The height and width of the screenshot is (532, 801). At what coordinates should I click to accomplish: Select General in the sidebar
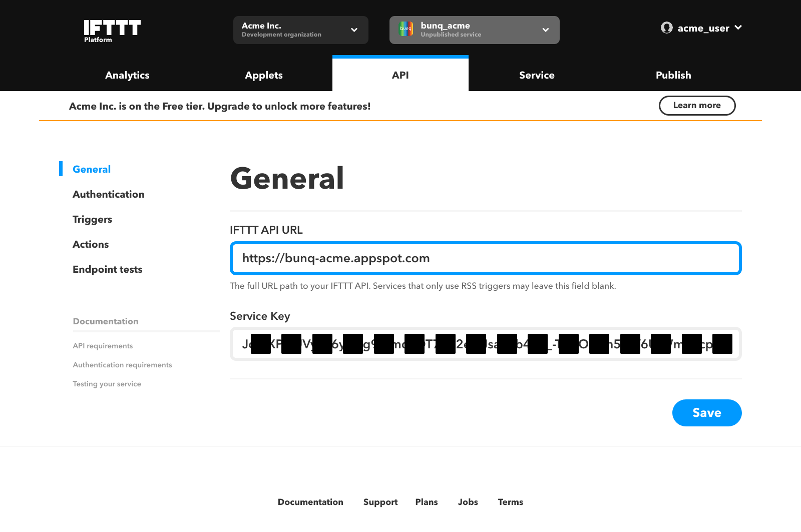point(92,169)
